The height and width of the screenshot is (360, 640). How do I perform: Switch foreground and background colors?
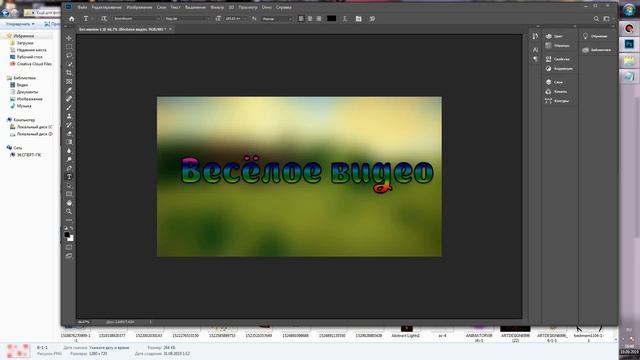[x=72, y=228]
